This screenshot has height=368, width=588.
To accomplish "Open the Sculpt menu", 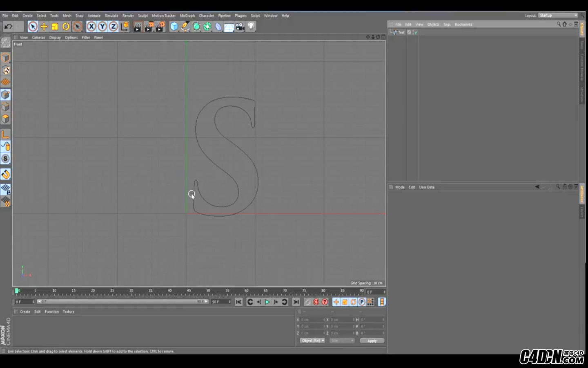I will (x=143, y=16).
